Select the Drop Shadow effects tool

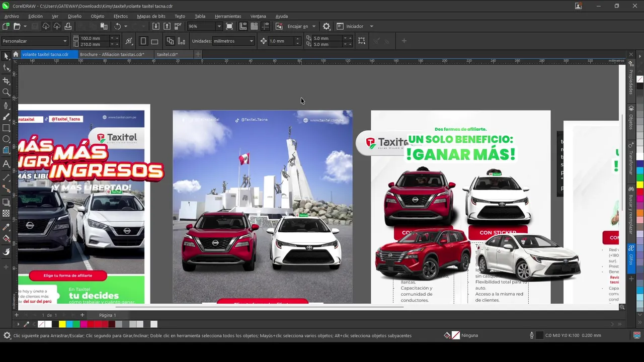tap(6, 202)
